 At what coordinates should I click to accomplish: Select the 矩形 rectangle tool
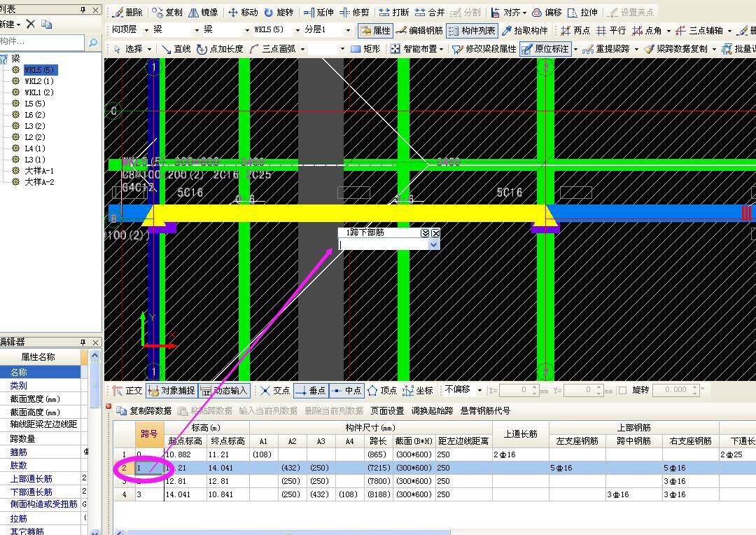(365, 49)
